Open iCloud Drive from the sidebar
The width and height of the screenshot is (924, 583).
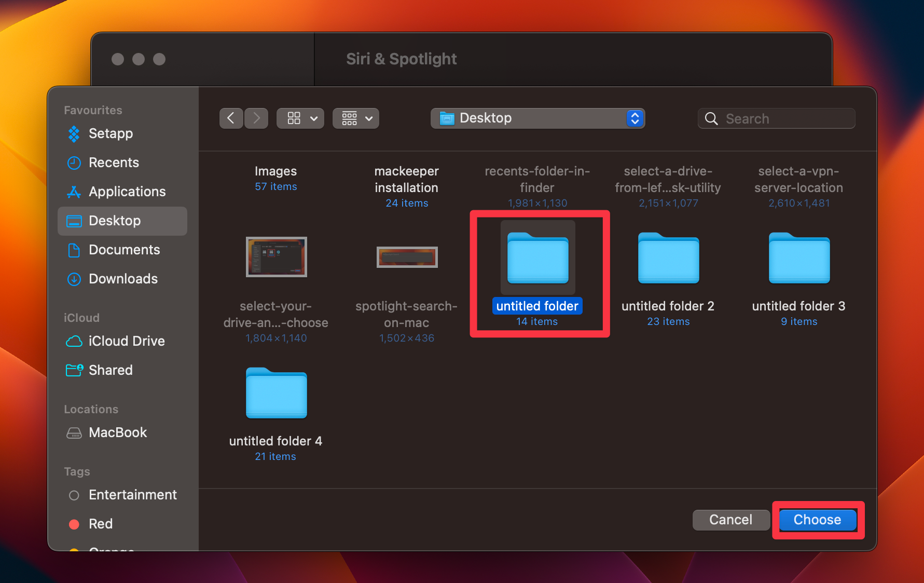coord(126,341)
